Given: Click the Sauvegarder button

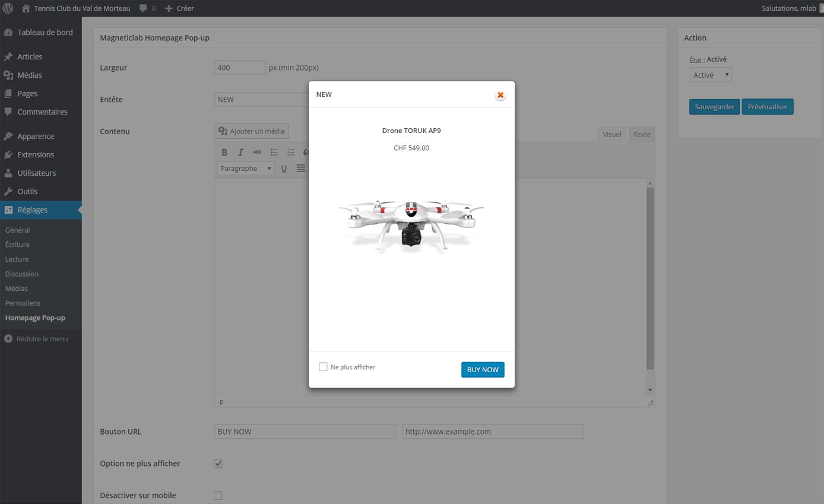Looking at the screenshot, I should 715,107.
